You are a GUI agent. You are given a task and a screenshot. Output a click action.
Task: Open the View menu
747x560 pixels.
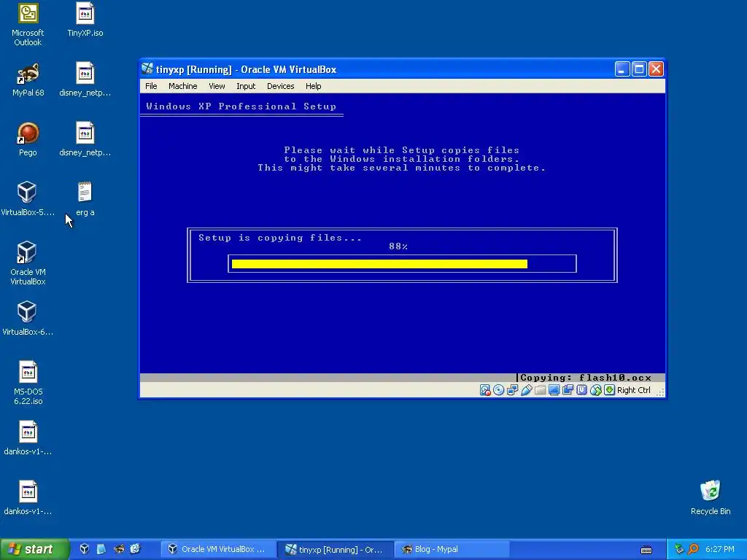pyautogui.click(x=217, y=86)
